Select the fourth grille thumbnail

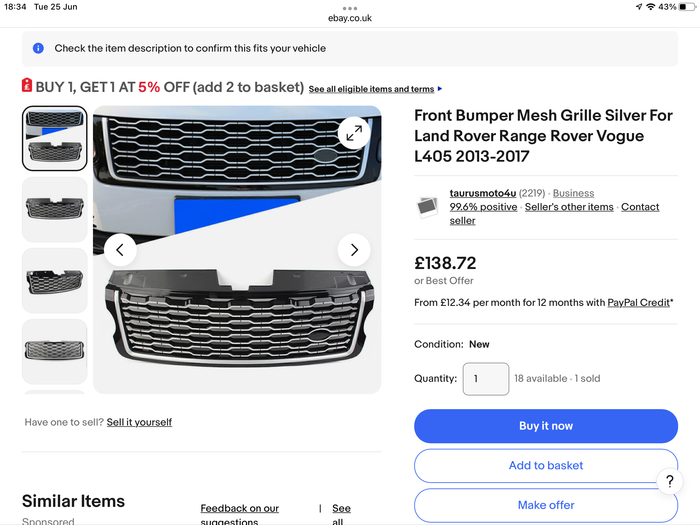pos(54,351)
